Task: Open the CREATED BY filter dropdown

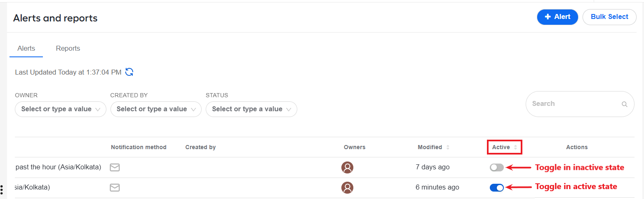Action: (x=156, y=109)
